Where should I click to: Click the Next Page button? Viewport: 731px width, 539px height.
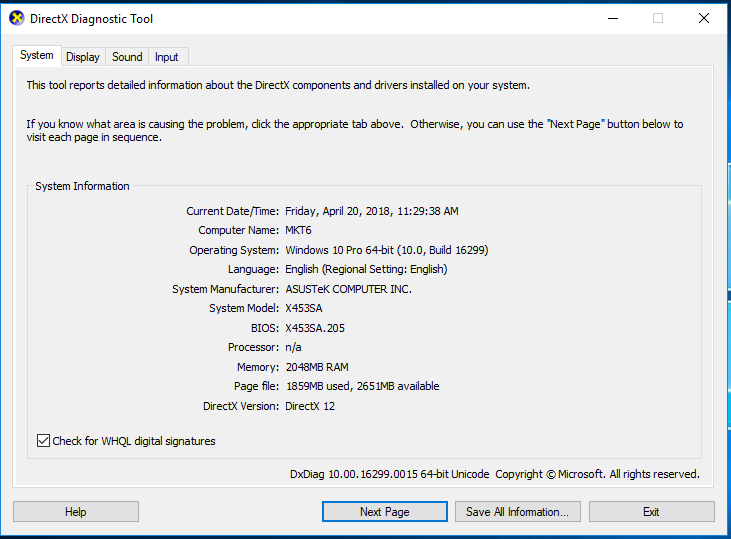tap(384, 512)
